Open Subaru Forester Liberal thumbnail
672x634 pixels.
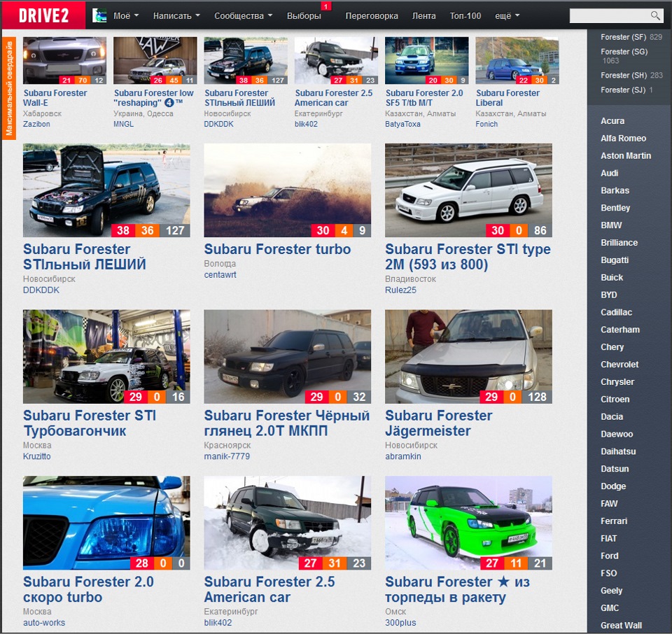[517, 60]
